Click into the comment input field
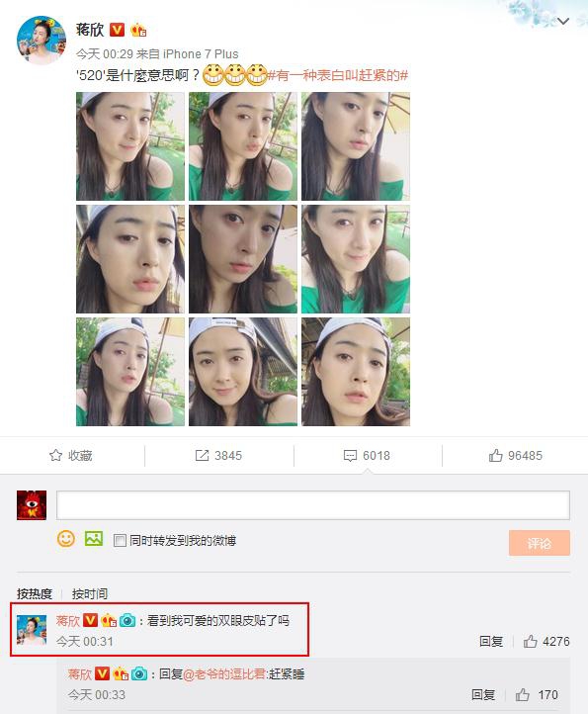Screen dimensions: 588x714 [x=313, y=505]
